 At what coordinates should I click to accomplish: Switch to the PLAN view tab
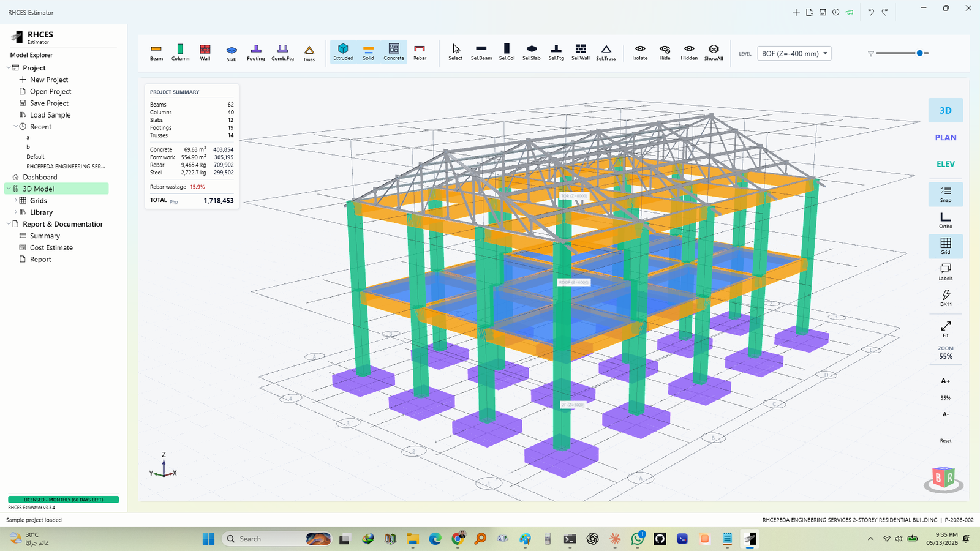point(946,138)
